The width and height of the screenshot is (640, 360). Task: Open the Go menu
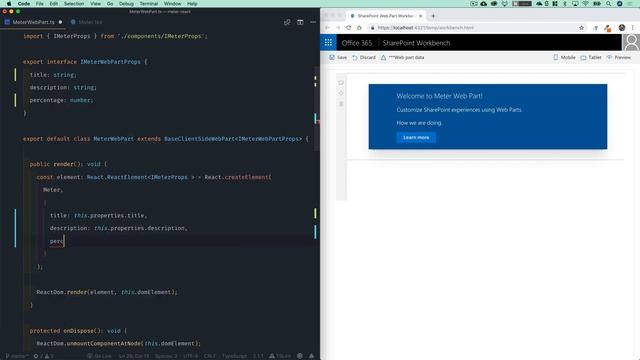click(x=110, y=4)
